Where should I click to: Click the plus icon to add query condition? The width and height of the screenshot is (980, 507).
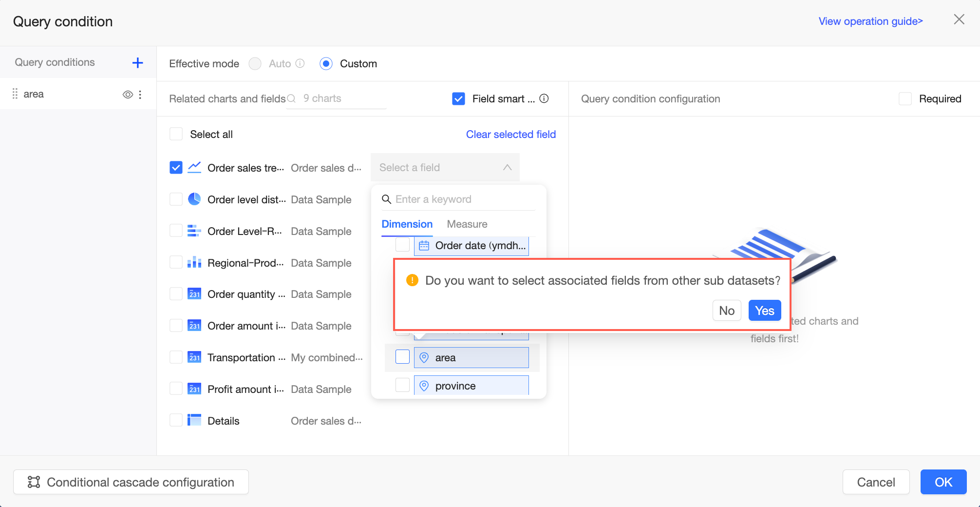pyautogui.click(x=138, y=62)
